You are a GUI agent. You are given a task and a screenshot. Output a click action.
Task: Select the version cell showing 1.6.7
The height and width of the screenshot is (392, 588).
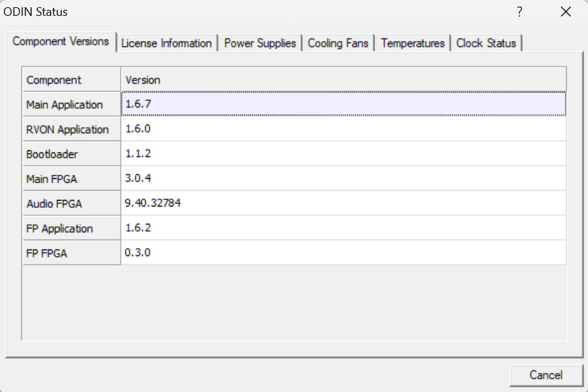343,104
